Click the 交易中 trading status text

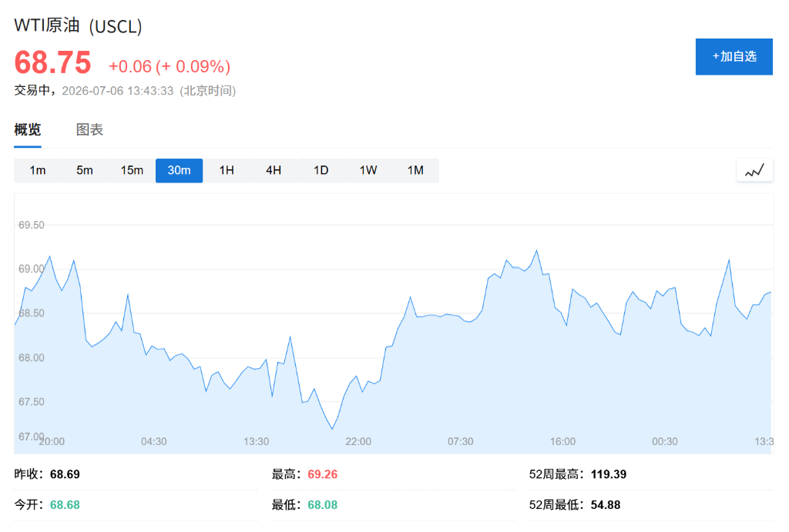[x=32, y=91]
